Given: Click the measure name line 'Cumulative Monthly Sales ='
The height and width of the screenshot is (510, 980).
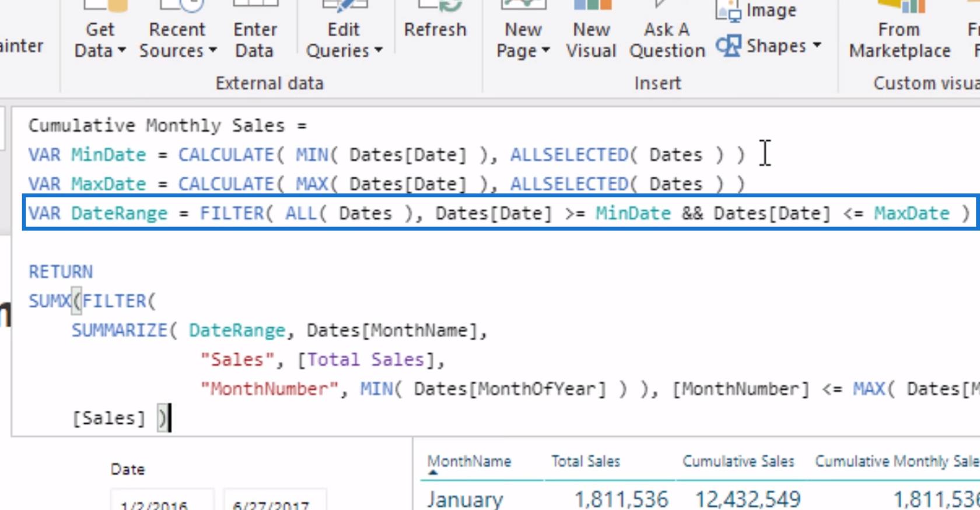Looking at the screenshot, I should [167, 125].
